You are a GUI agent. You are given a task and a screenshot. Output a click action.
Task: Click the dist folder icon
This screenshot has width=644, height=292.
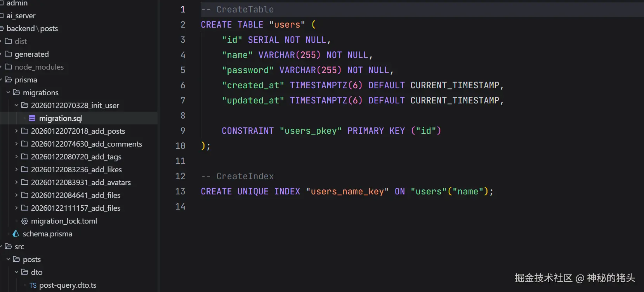tap(8, 41)
